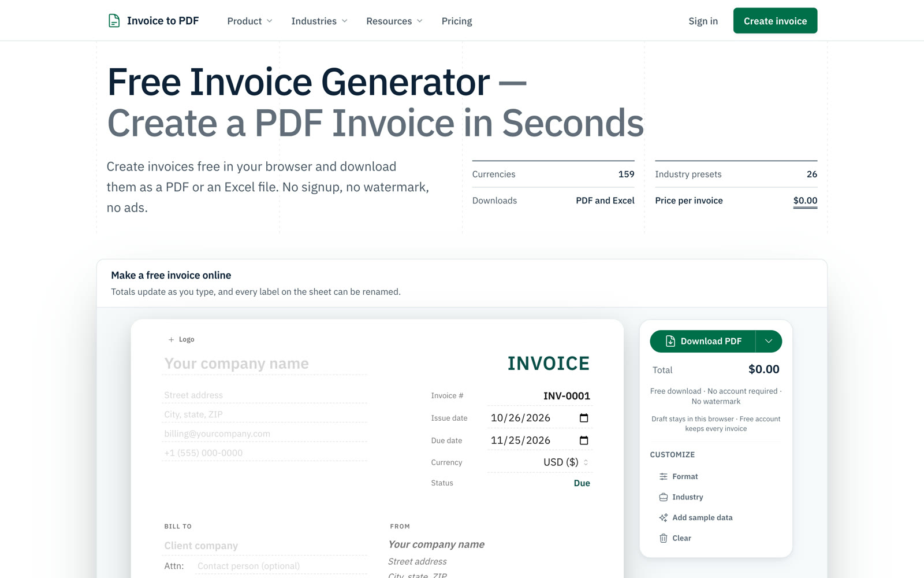
Task: Download the invoice as PDF
Action: click(x=703, y=341)
